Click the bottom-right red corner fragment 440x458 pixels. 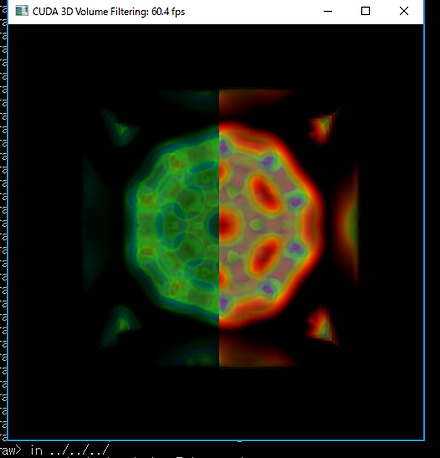click(322, 326)
